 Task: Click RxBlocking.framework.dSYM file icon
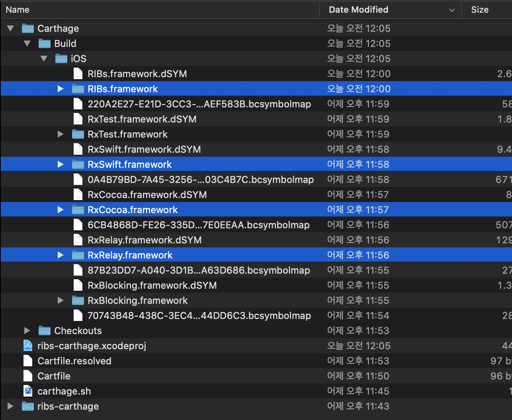78,285
